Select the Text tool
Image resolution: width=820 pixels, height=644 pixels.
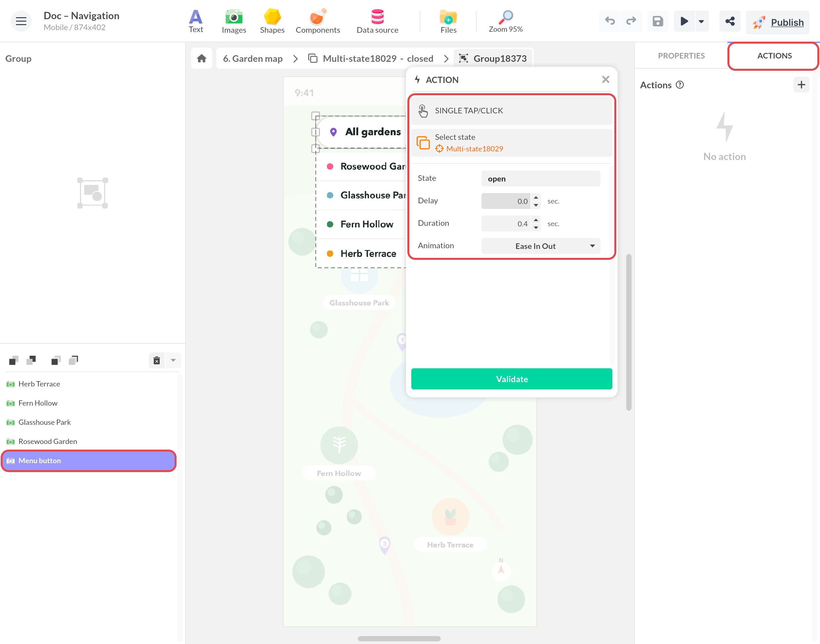click(x=196, y=21)
